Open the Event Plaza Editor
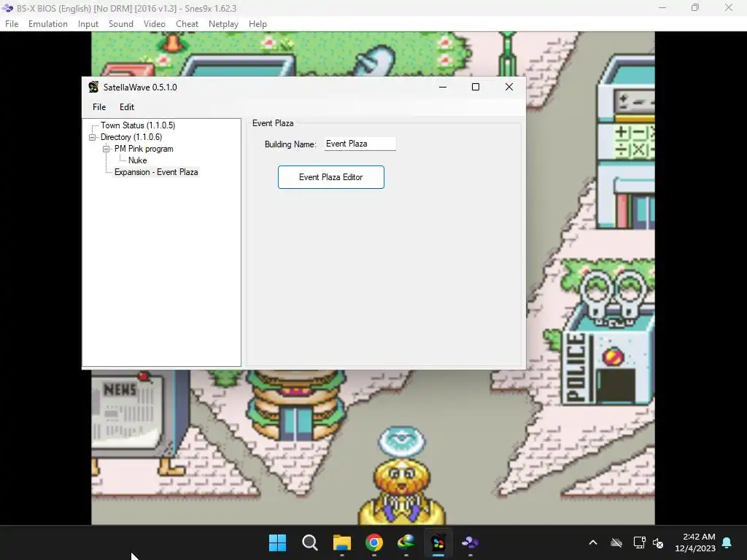 point(331,177)
